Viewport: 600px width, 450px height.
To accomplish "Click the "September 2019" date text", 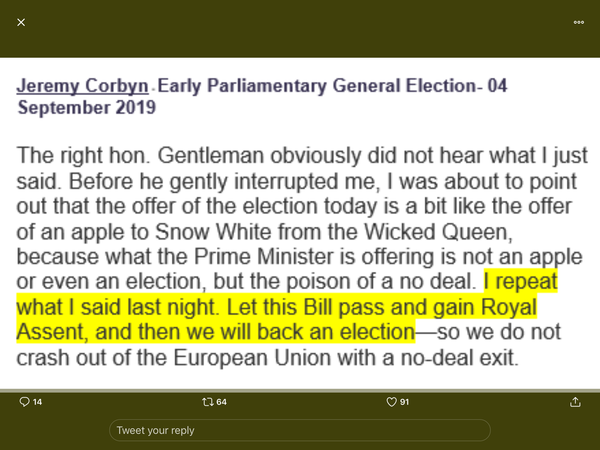I will coord(87,108).
